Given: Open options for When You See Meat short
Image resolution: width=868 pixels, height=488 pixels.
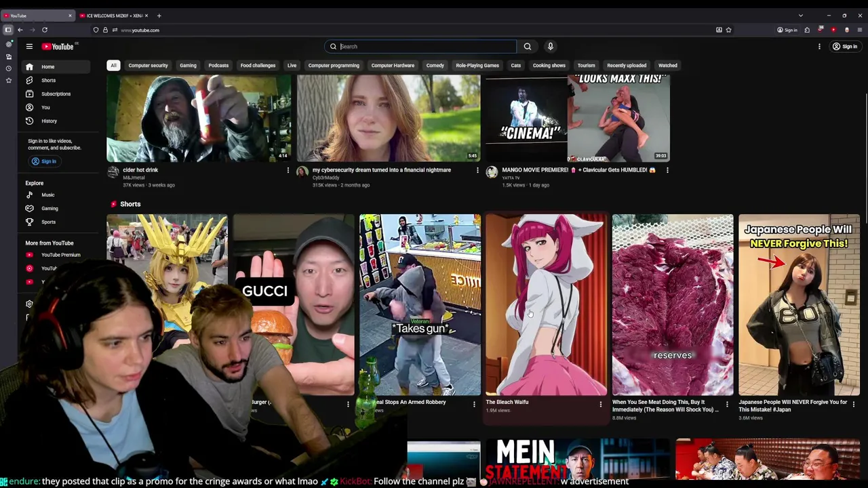Looking at the screenshot, I should tap(727, 405).
